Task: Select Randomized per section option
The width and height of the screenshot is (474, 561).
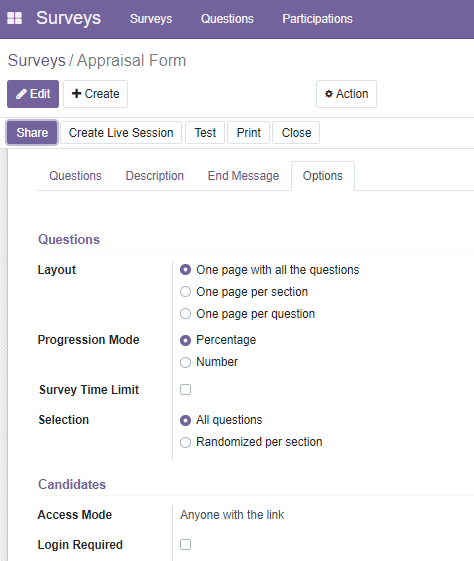Action: [x=185, y=442]
